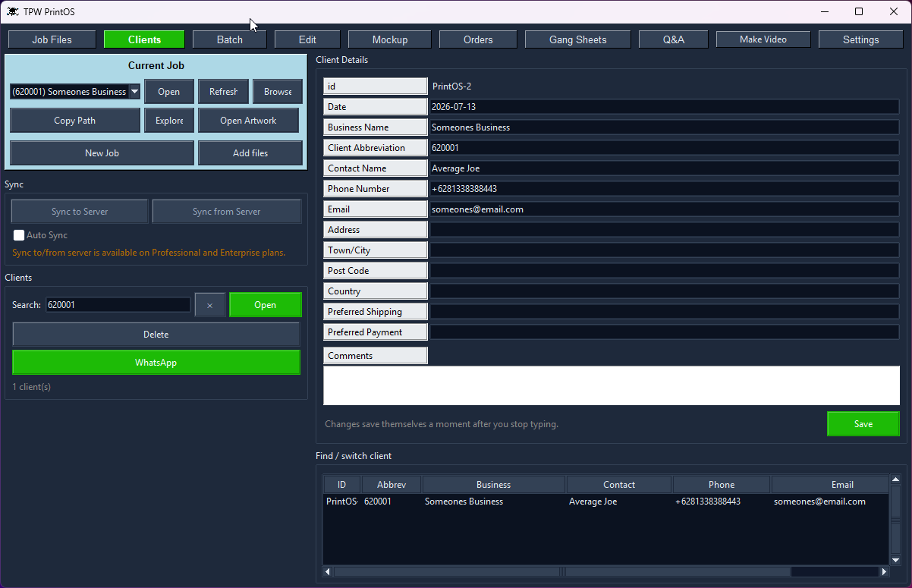
Task: Enable the Auto Sync checkbox
Action: tap(19, 235)
